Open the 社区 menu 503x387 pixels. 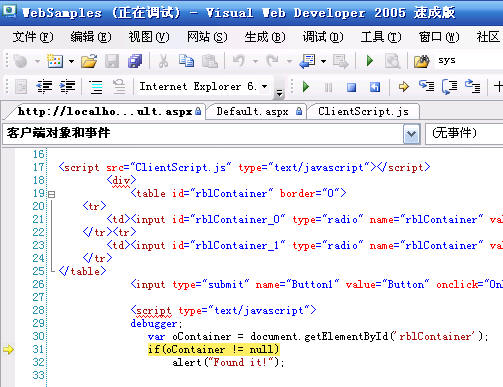pos(489,37)
